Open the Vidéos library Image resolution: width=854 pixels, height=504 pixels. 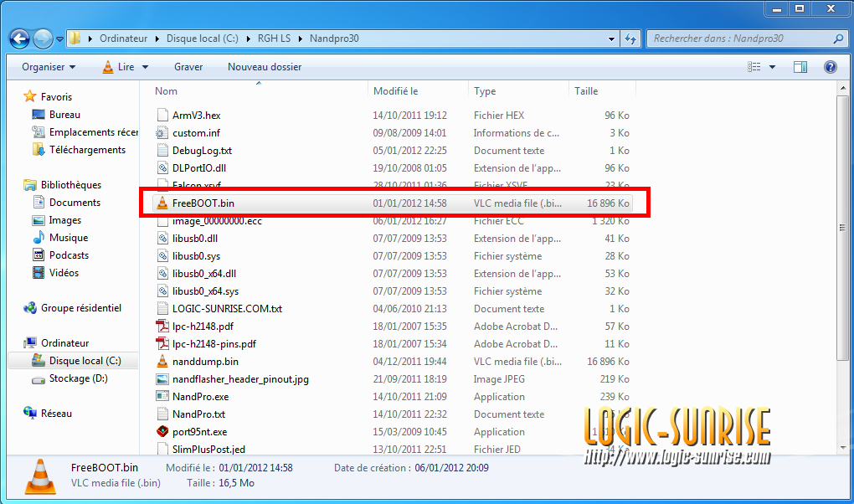(x=55, y=273)
